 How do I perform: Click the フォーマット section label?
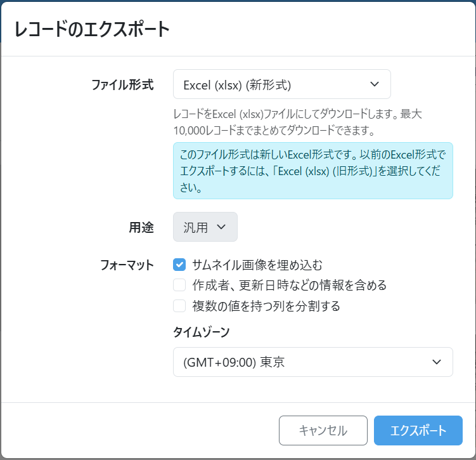127,265
